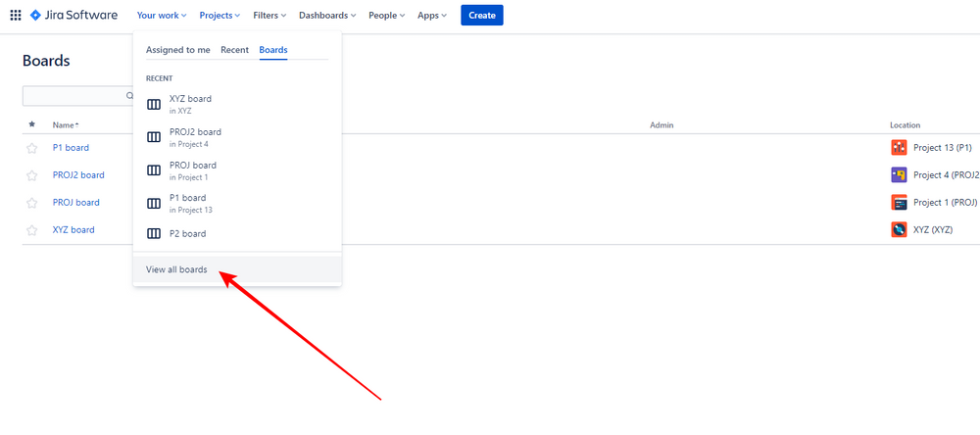Select the Boards tab in the dropdown
Viewport: 980px width, 435px height.
tap(273, 50)
